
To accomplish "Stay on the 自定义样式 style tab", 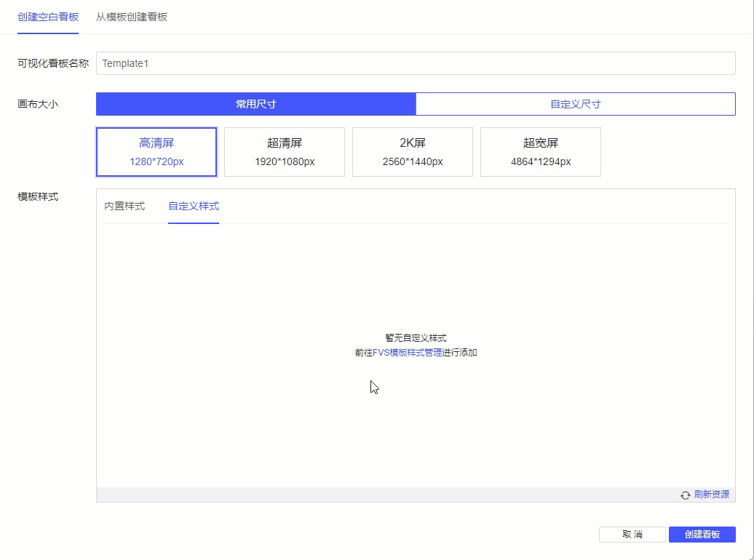I will [x=193, y=207].
